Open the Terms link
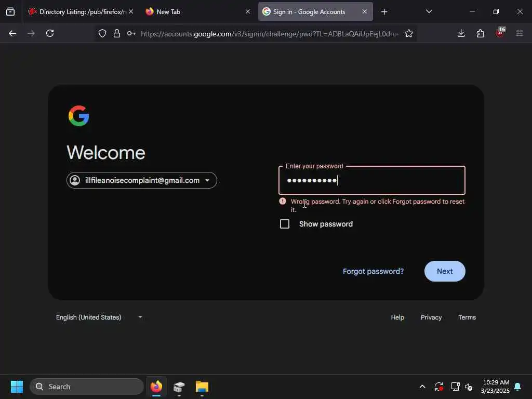The image size is (532, 399). click(467, 317)
